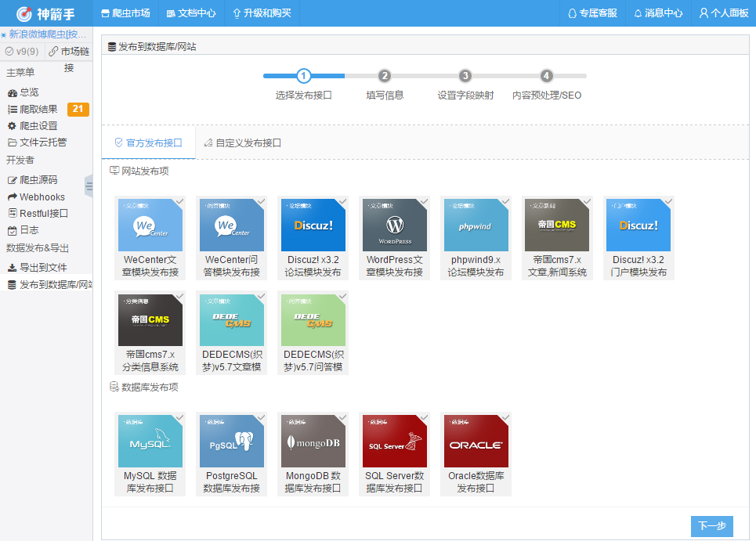Open the v9(9) version selector
Viewport: 756px width, 541px height.
pyautogui.click(x=21, y=51)
